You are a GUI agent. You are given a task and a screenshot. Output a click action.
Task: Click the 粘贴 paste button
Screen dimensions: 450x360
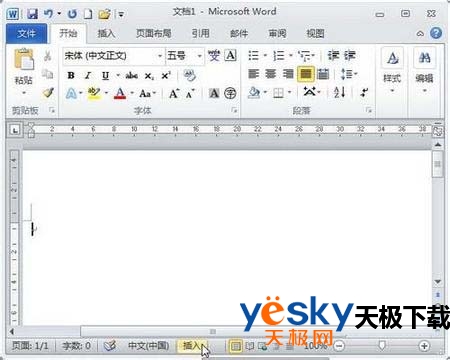click(23, 71)
